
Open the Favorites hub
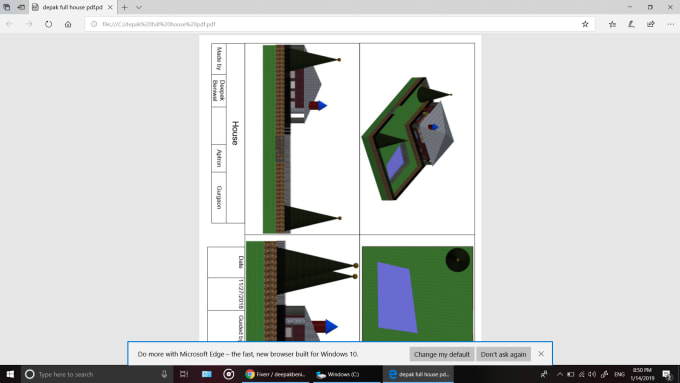[x=612, y=24]
